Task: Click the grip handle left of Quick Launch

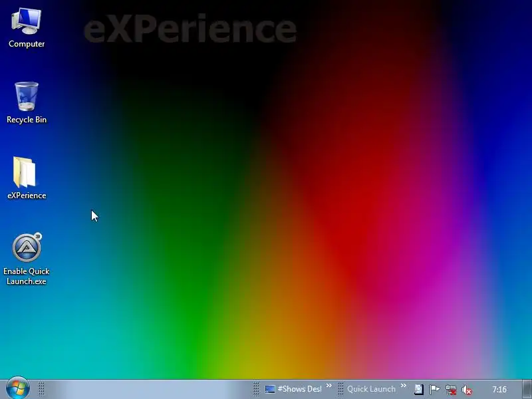Action: tap(340, 389)
